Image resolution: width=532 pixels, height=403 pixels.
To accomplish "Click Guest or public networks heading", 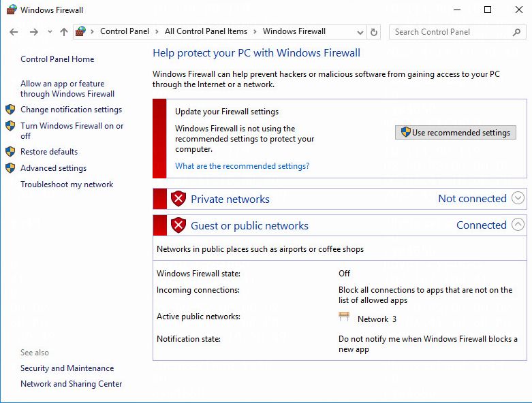I will point(249,226).
